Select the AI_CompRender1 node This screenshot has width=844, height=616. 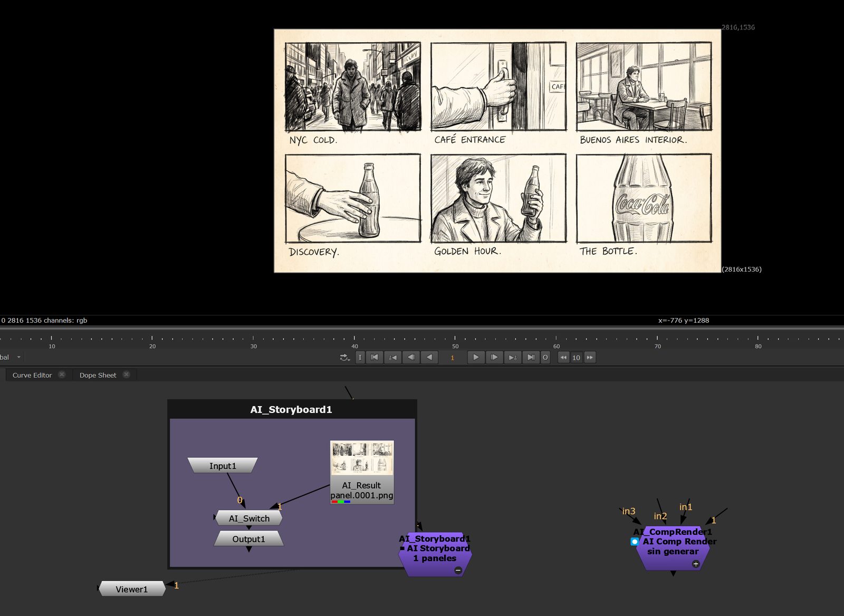click(x=673, y=547)
